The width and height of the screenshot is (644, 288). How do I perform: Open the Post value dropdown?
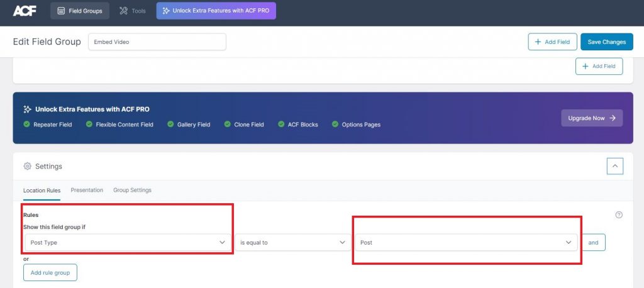(465, 242)
